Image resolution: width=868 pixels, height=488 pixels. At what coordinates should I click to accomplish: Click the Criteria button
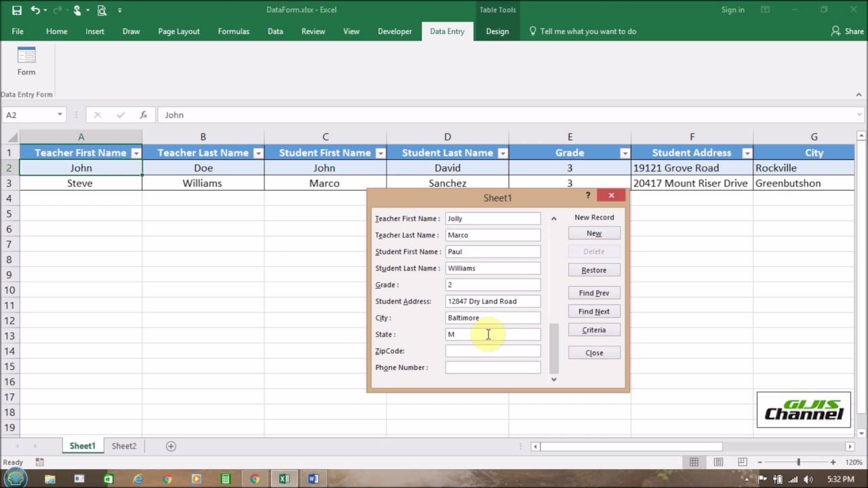593,329
